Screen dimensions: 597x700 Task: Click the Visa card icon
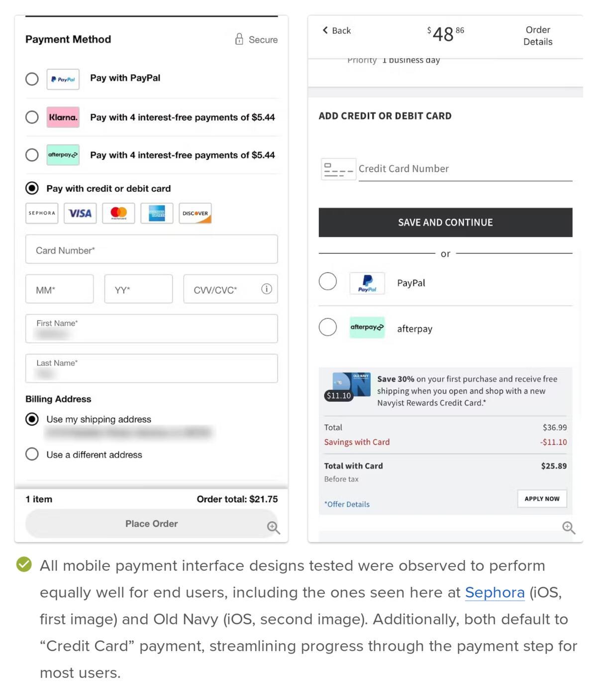(80, 213)
